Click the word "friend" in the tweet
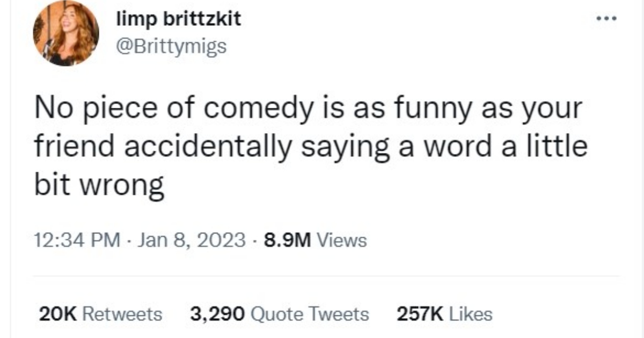 pyautogui.click(x=71, y=147)
